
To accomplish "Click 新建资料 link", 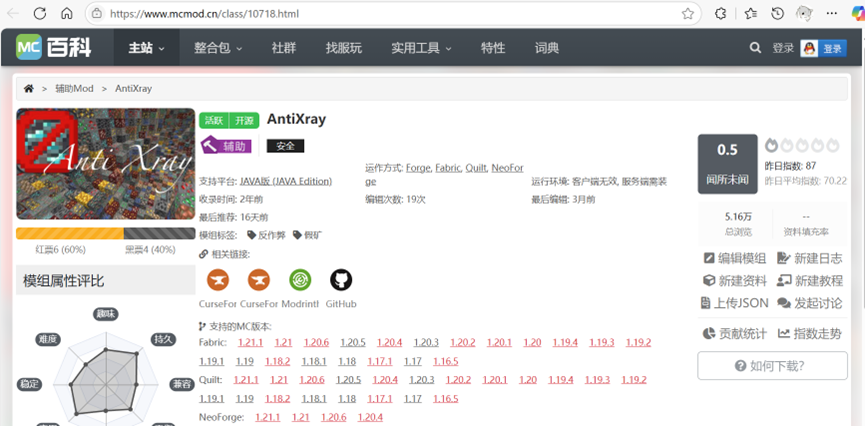I will pyautogui.click(x=735, y=281).
